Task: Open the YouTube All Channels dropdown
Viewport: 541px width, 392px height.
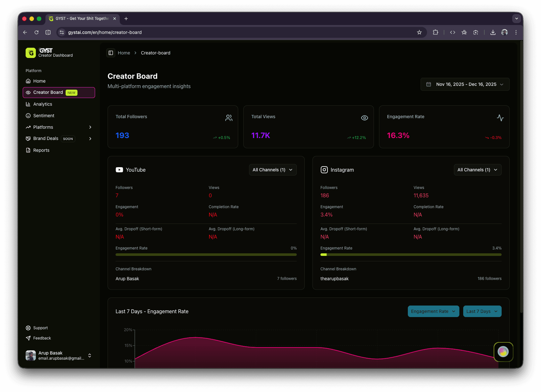Action: (x=272, y=170)
